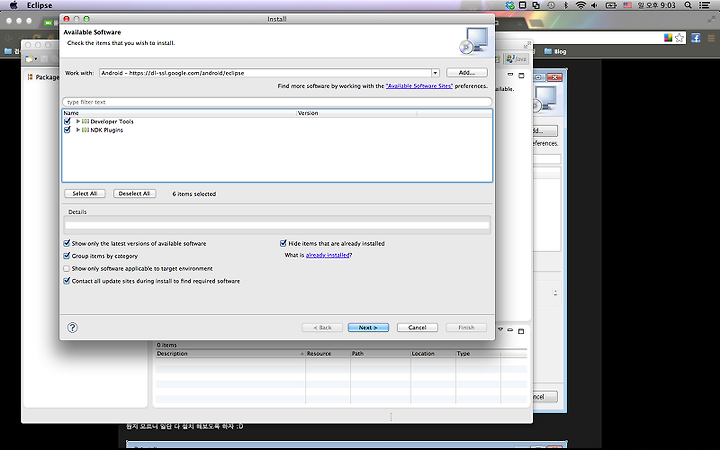The height and width of the screenshot is (450, 720).
Task: Click the Description column header in Problems
Action: [230, 354]
